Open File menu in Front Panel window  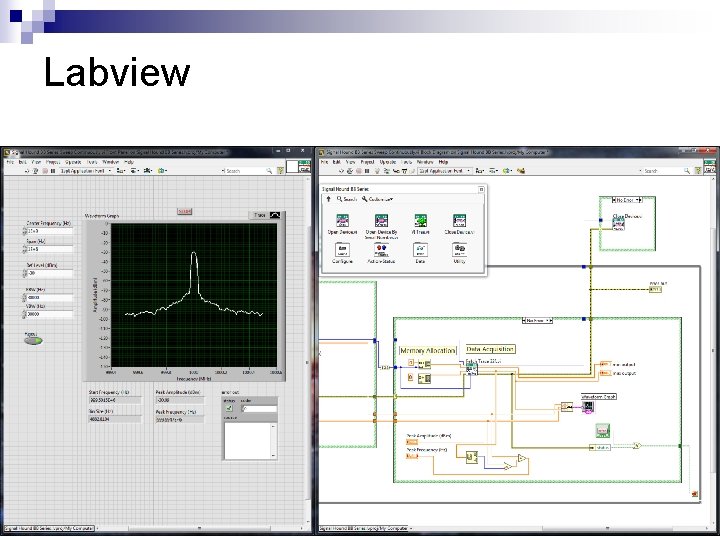(10, 162)
